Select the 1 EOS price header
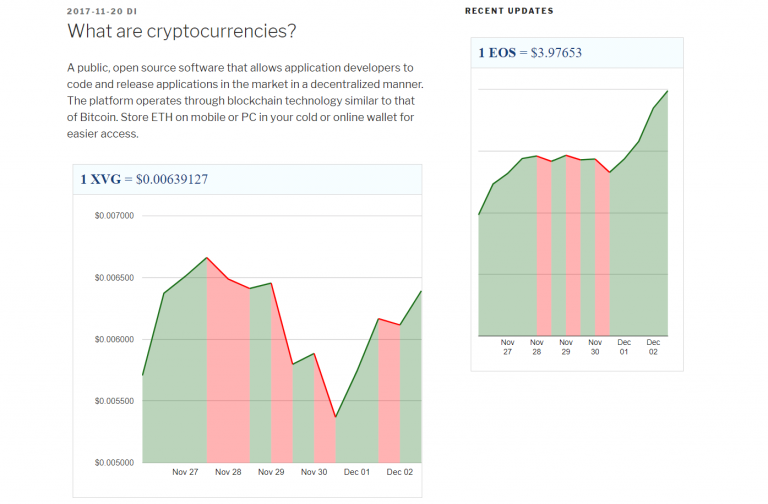The image size is (768, 504). click(530, 53)
